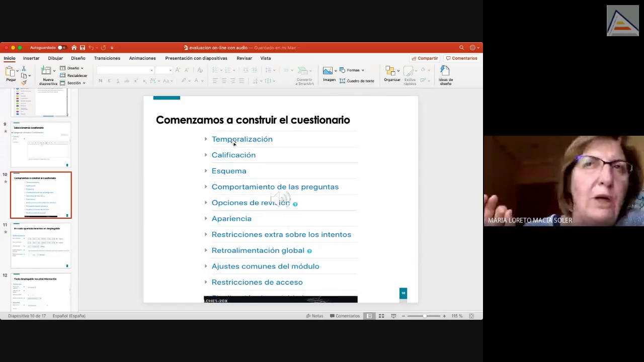
Task: Cut selection with the scissors icon
Action: 24,68
